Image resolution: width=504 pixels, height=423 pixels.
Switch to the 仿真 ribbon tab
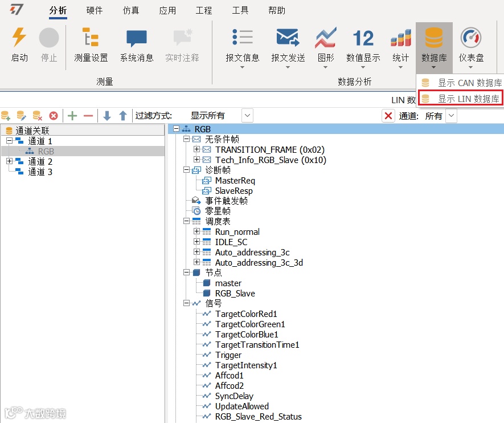point(131,11)
